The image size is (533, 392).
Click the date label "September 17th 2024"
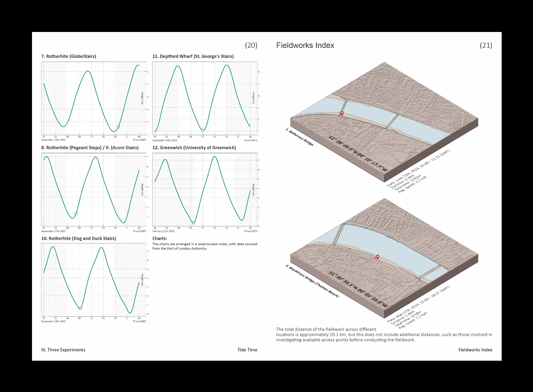pyautogui.click(x=53, y=231)
